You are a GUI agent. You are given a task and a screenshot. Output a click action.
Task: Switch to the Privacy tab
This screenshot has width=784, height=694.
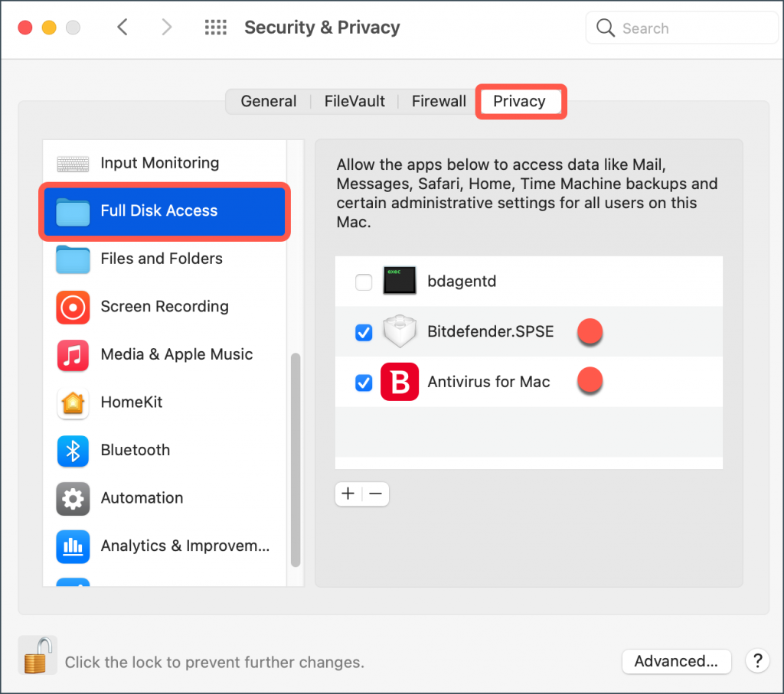(x=521, y=101)
